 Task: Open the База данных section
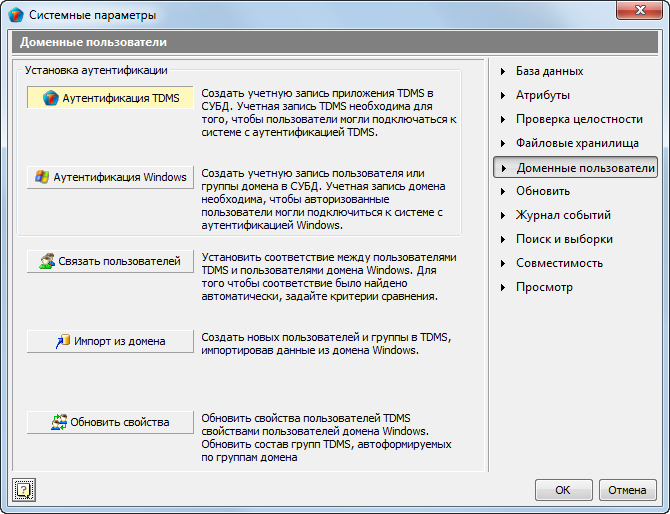[x=550, y=71]
